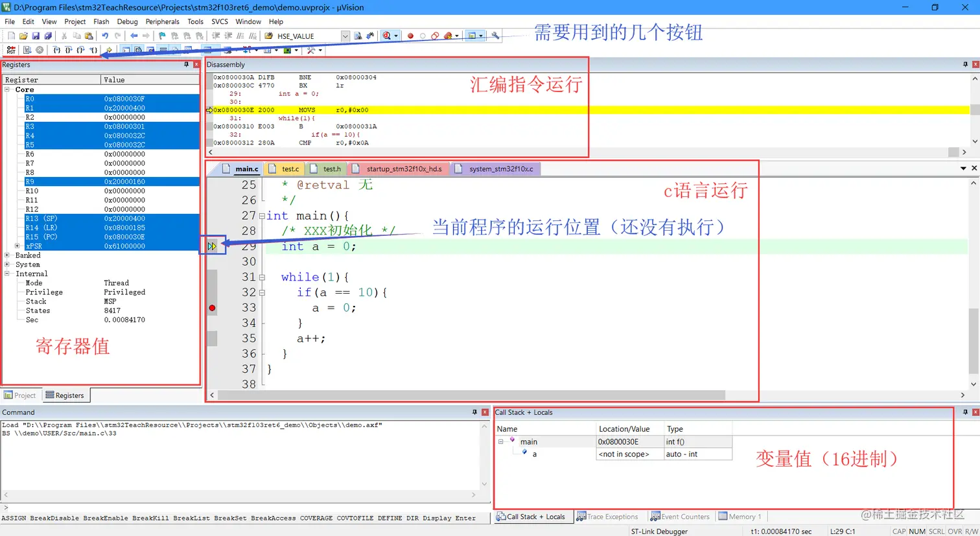
Task: Expand the xPSR register
Action: (x=17, y=246)
